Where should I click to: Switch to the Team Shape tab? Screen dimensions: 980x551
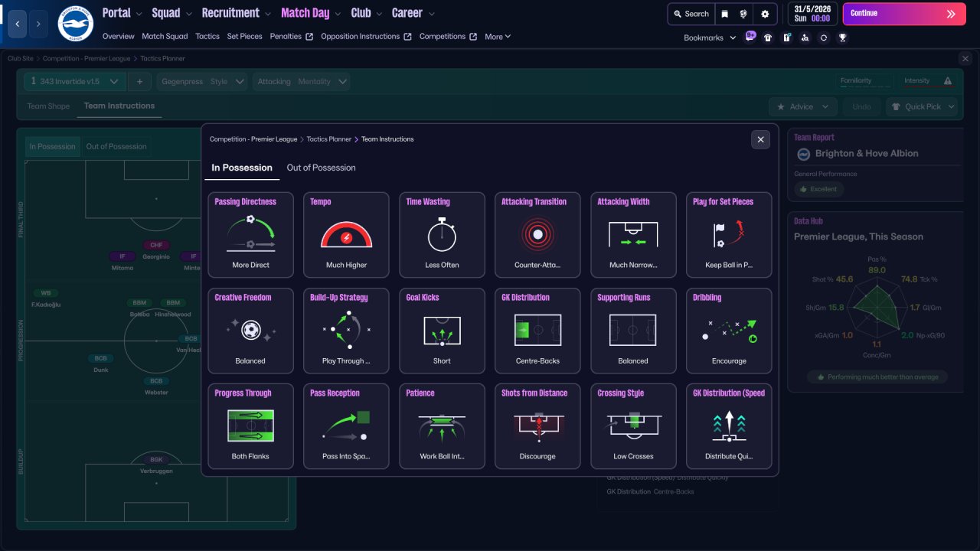click(x=48, y=106)
